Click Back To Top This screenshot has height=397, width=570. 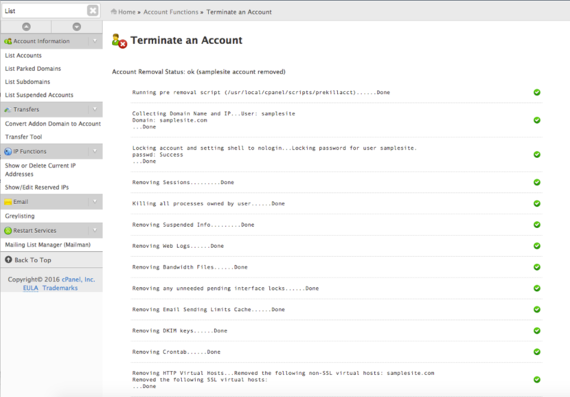33,260
